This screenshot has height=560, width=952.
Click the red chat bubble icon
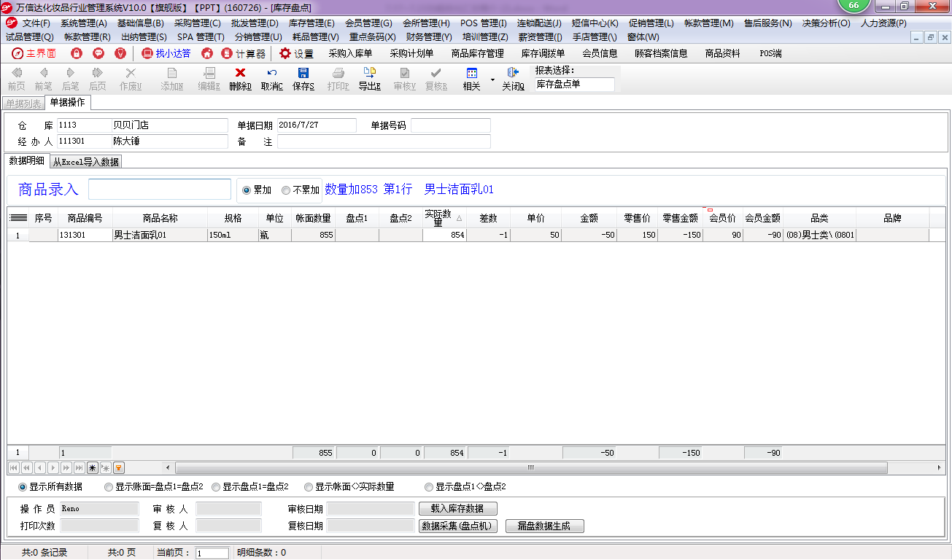coord(98,53)
